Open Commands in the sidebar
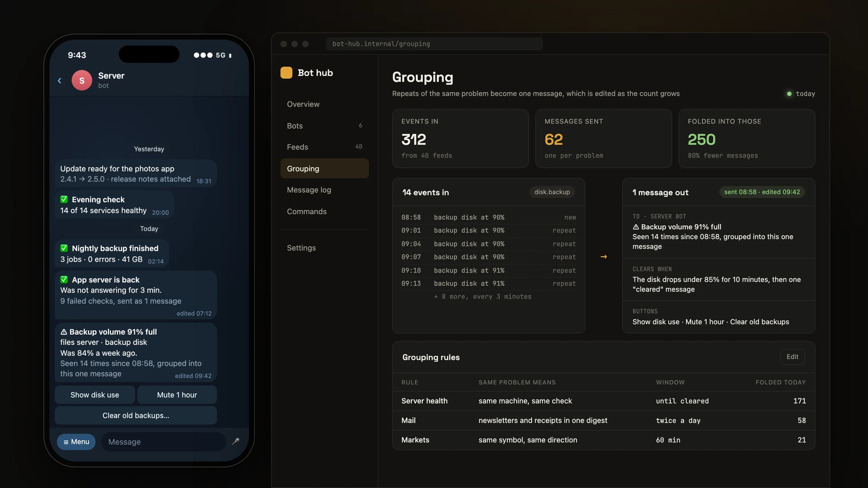This screenshot has width=868, height=488. pos(324,211)
